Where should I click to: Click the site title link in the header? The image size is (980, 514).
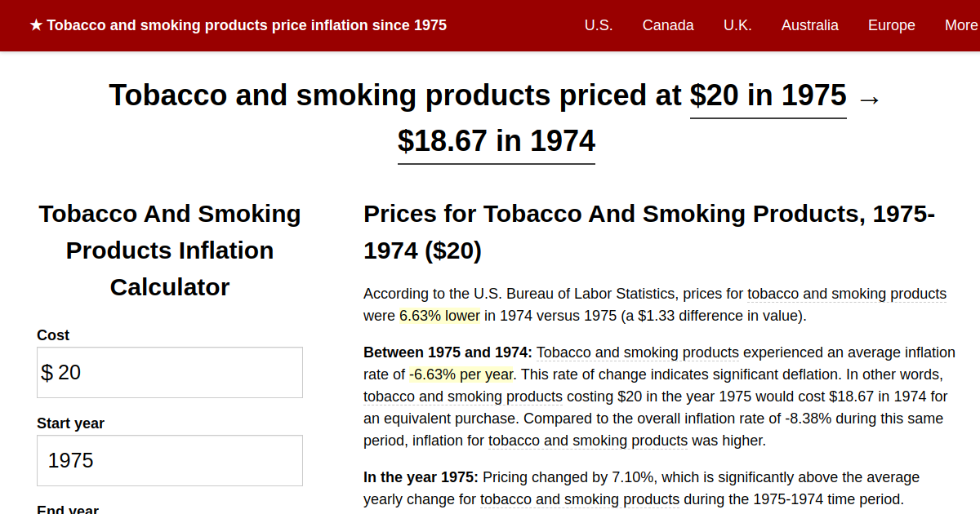(247, 24)
